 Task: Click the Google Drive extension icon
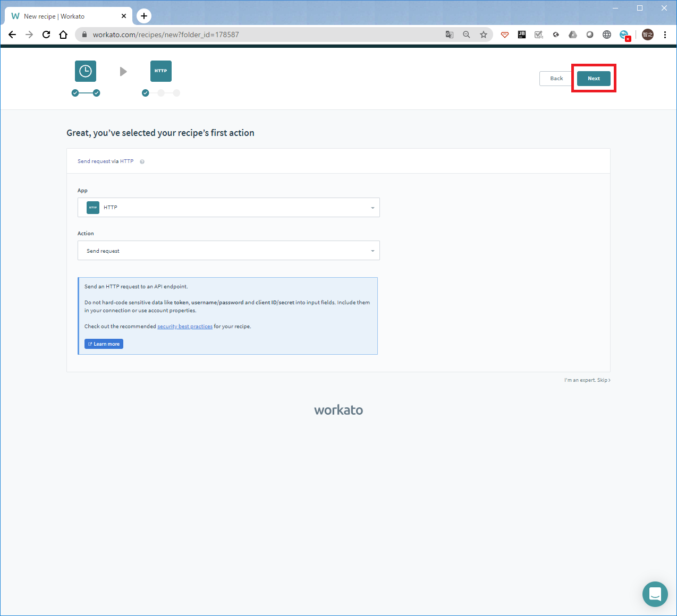(x=573, y=35)
